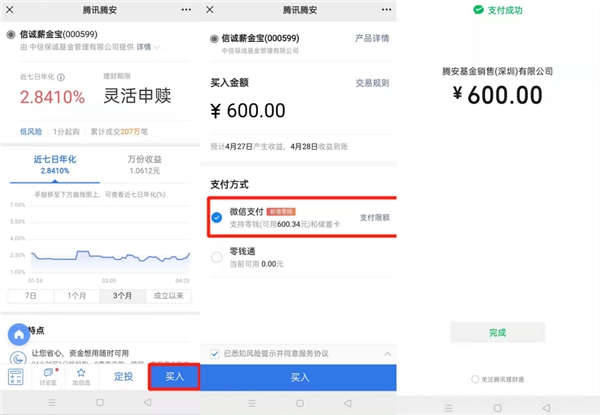This screenshot has height=415, width=600.
Task: Open the 交易规则 link
Action: 372,83
